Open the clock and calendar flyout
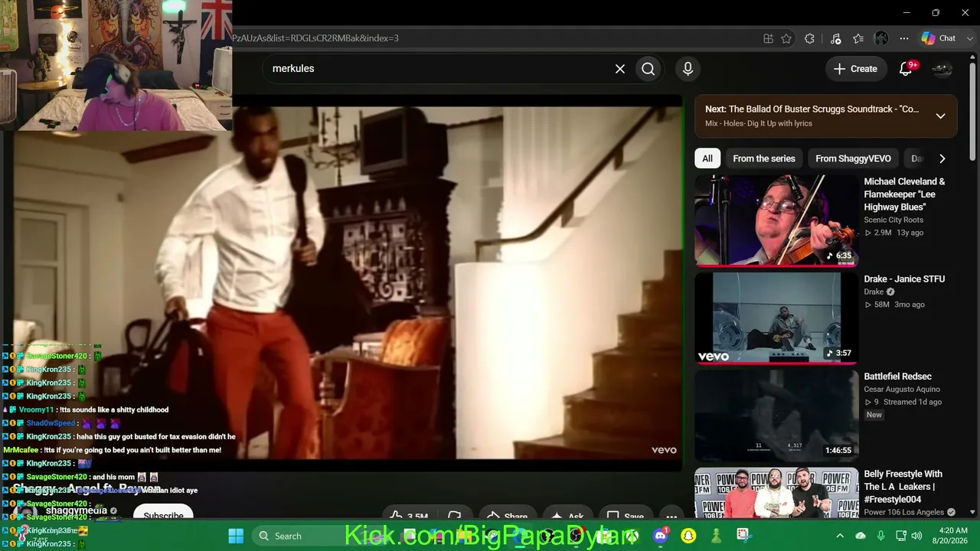This screenshot has width=980, height=551. click(952, 536)
